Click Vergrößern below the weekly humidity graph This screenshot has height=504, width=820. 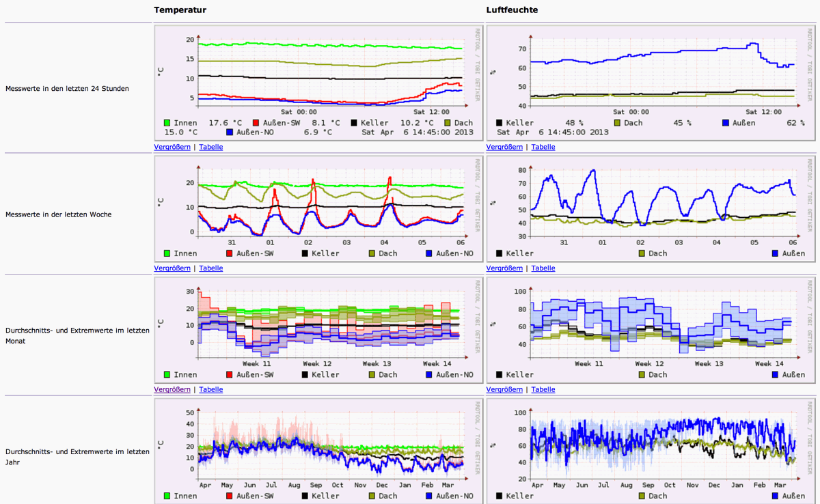point(504,268)
